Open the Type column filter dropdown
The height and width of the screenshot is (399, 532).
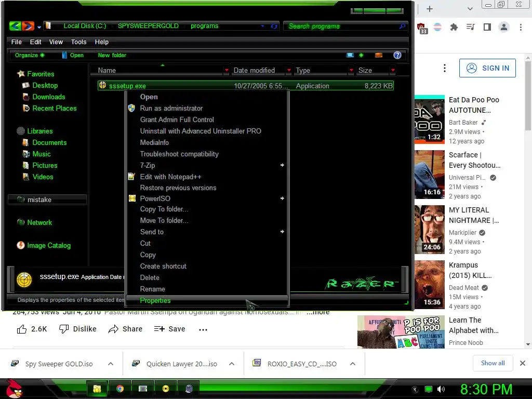(x=351, y=70)
